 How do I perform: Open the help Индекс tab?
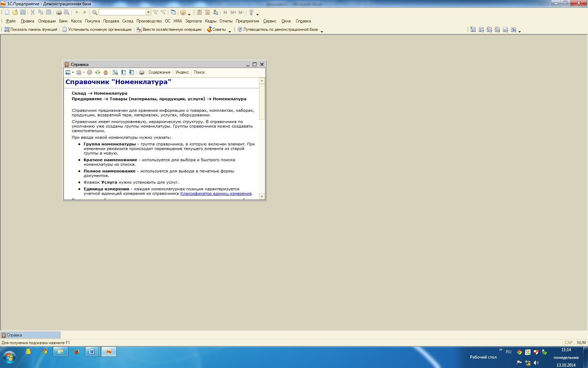[x=182, y=72]
